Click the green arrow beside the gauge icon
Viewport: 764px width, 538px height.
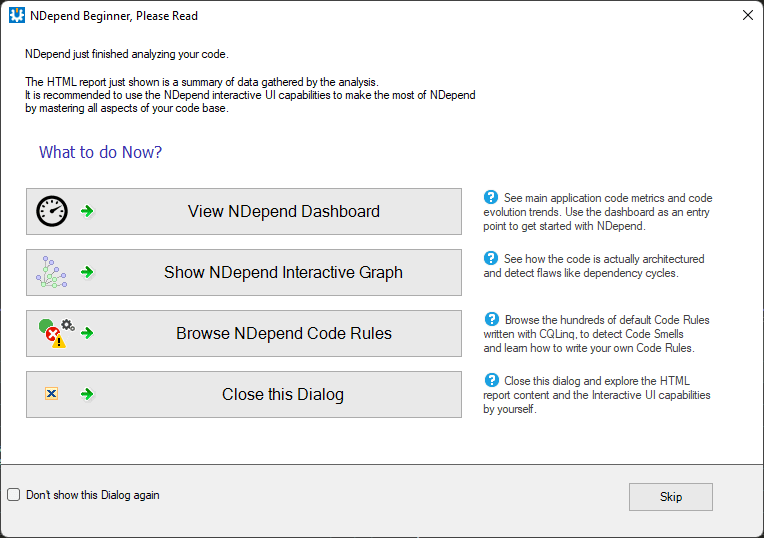[x=87, y=211]
